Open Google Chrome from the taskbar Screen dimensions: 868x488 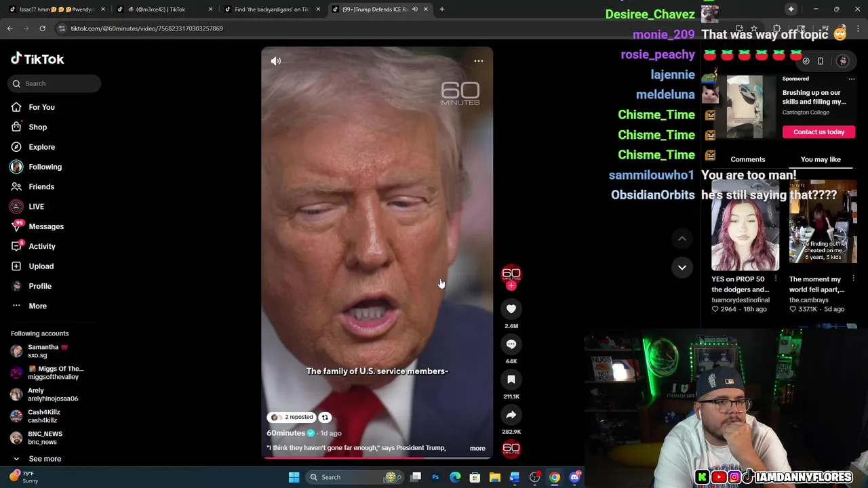(x=555, y=477)
